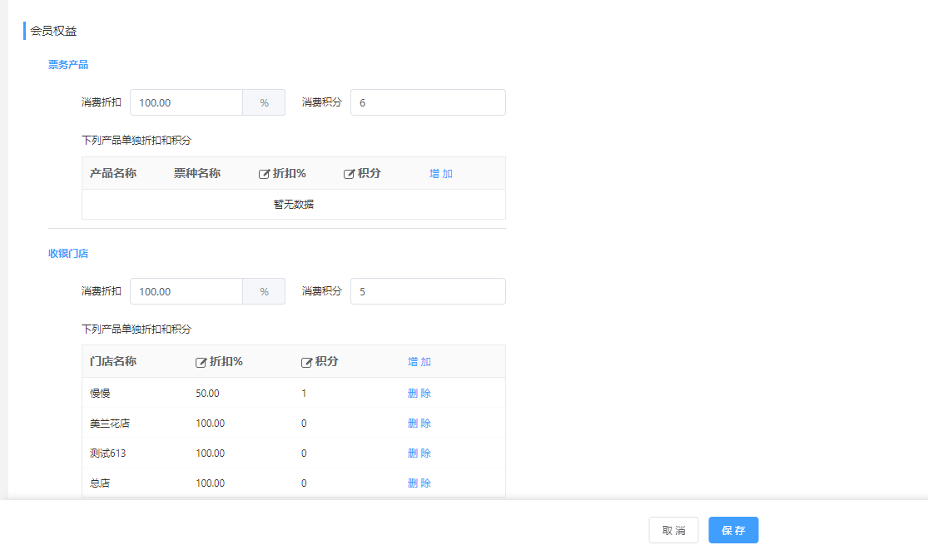The width and height of the screenshot is (928, 560).
Task: Click 增加 in the 收银门店 table header
Action: [x=419, y=362]
